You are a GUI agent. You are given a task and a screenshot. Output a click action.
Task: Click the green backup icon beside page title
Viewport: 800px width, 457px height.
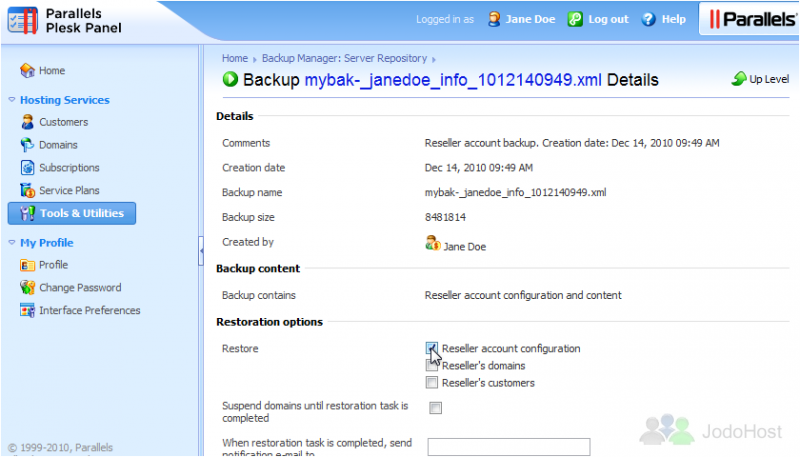point(230,80)
